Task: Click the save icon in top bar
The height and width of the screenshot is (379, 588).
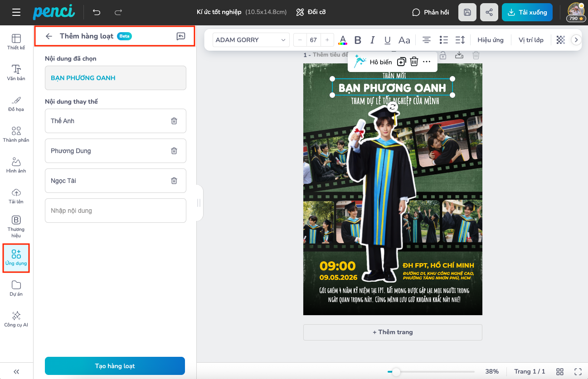Action: pyautogui.click(x=467, y=12)
